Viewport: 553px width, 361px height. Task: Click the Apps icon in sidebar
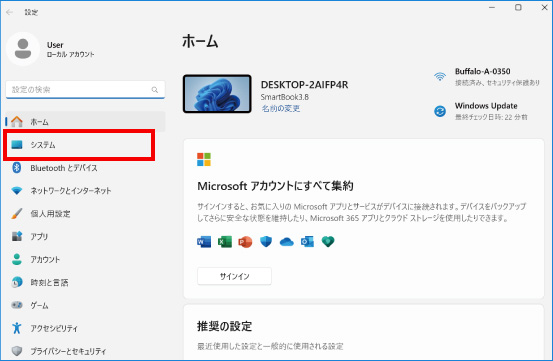17,236
